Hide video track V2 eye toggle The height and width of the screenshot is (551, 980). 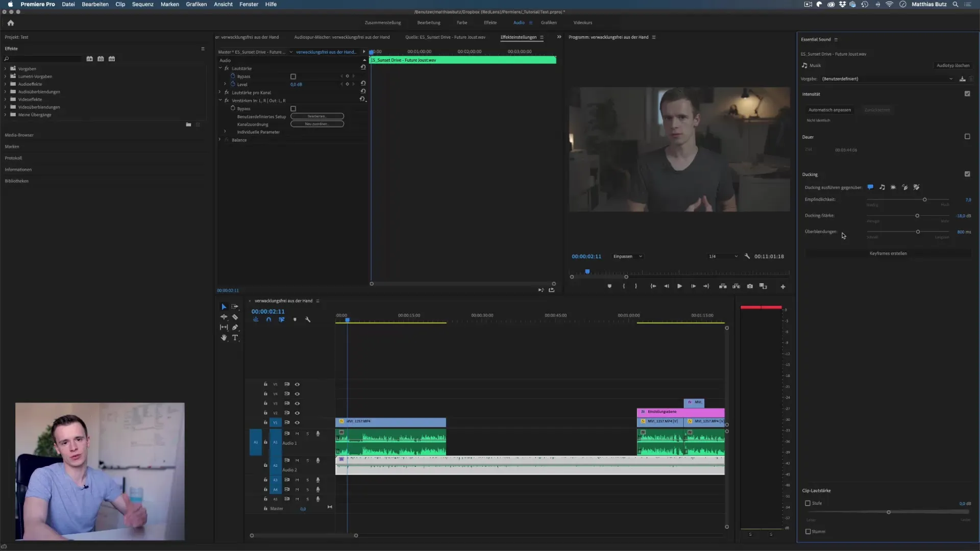(297, 413)
